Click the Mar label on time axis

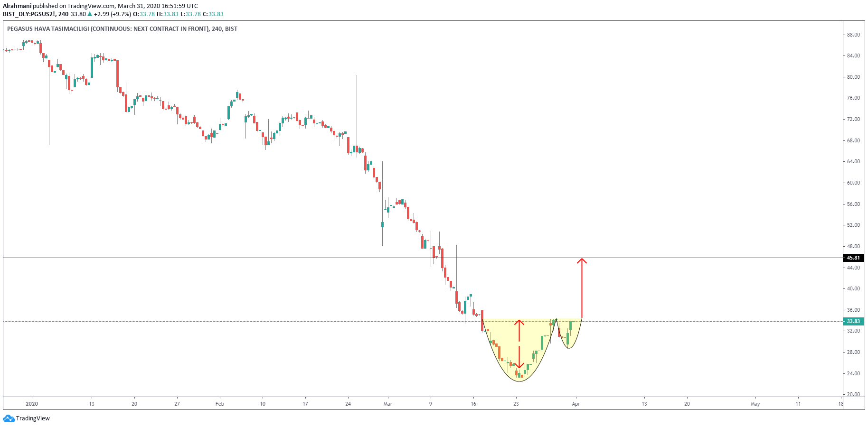point(388,404)
